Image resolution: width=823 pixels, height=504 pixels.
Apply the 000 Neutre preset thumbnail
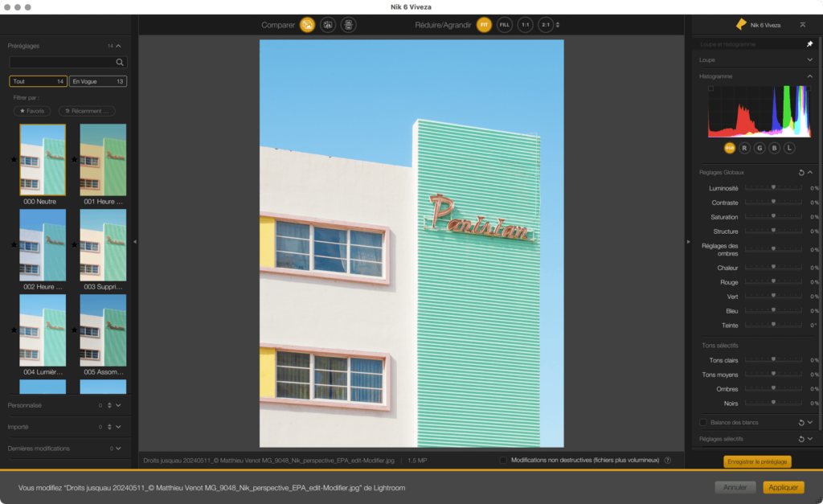(43, 160)
